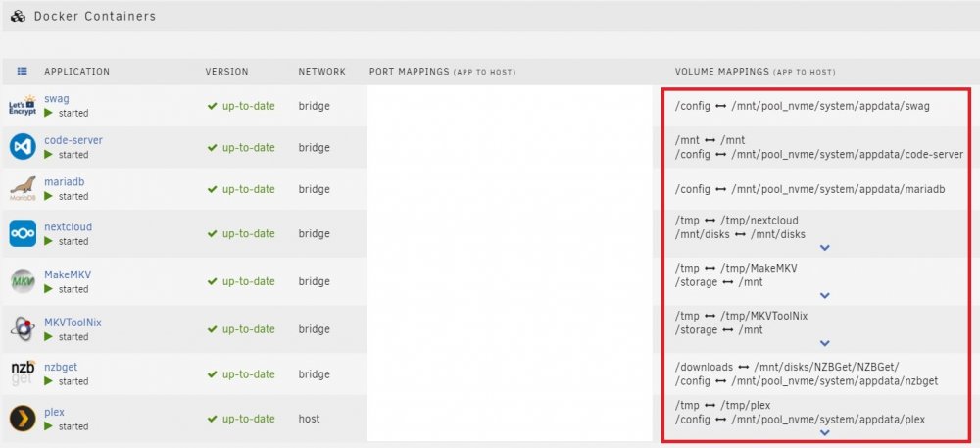Open the nextcloud container link
The image size is (980, 448).
coord(69,226)
